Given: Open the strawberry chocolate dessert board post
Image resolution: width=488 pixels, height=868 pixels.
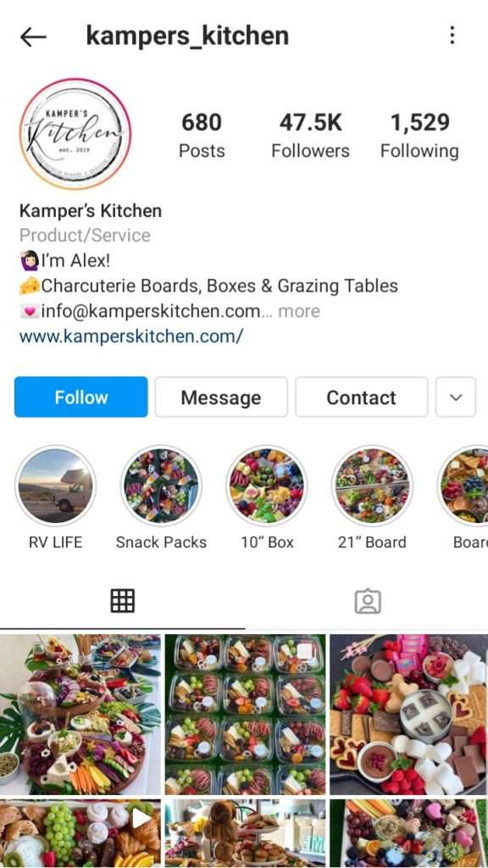Looking at the screenshot, I should [409, 714].
